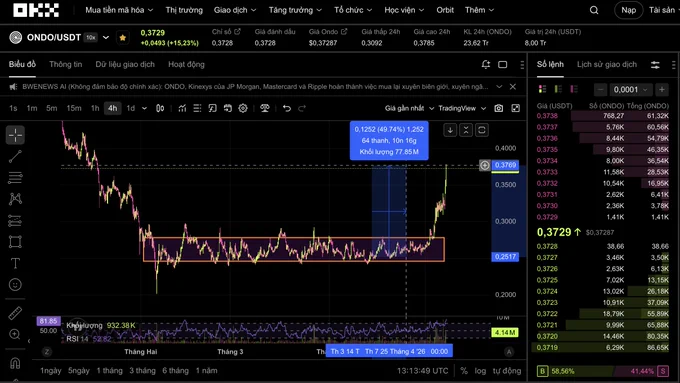Decrease order book precision with minus button
This screenshot has height=383, width=680.
click(x=601, y=90)
